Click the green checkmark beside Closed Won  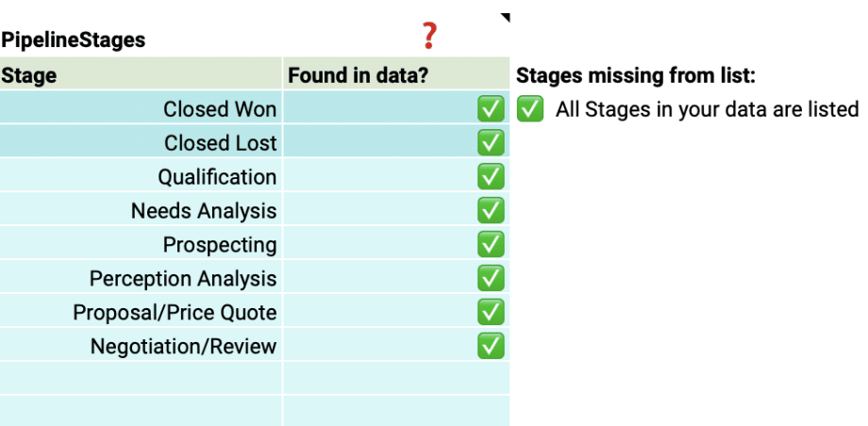(491, 109)
